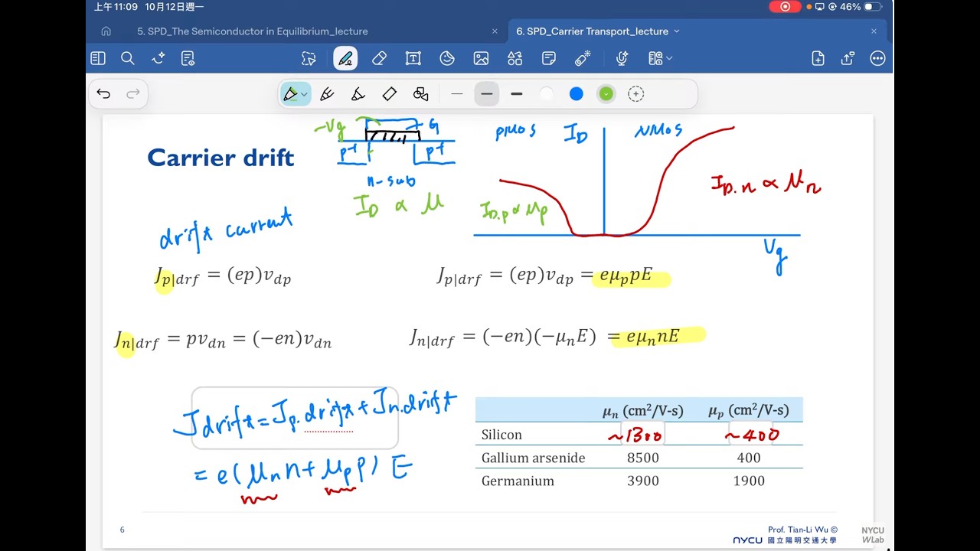Expand the Carrier Transport tab chevron
This screenshot has width=980, height=551.
pos(677,31)
